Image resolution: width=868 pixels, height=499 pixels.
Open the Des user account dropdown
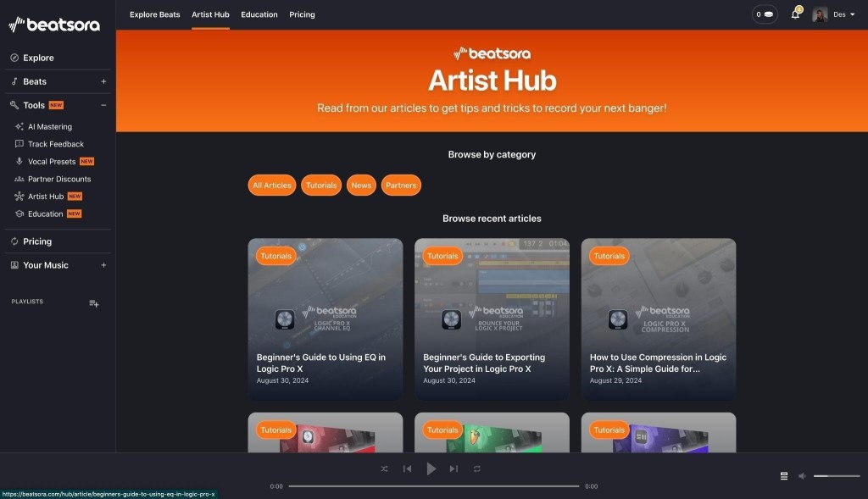[x=834, y=14]
